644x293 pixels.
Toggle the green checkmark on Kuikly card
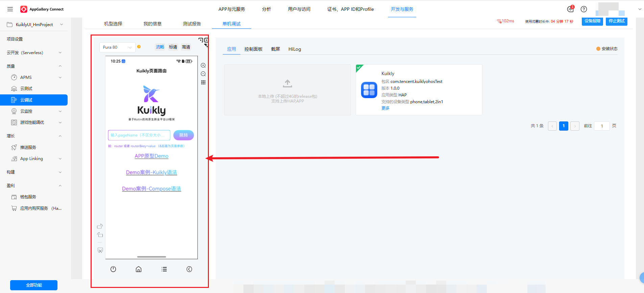coord(359,68)
